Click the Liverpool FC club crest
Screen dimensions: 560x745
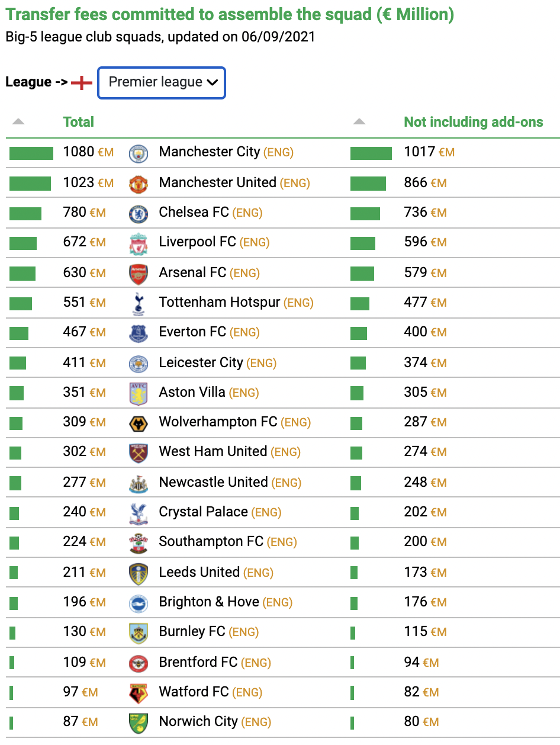139,243
